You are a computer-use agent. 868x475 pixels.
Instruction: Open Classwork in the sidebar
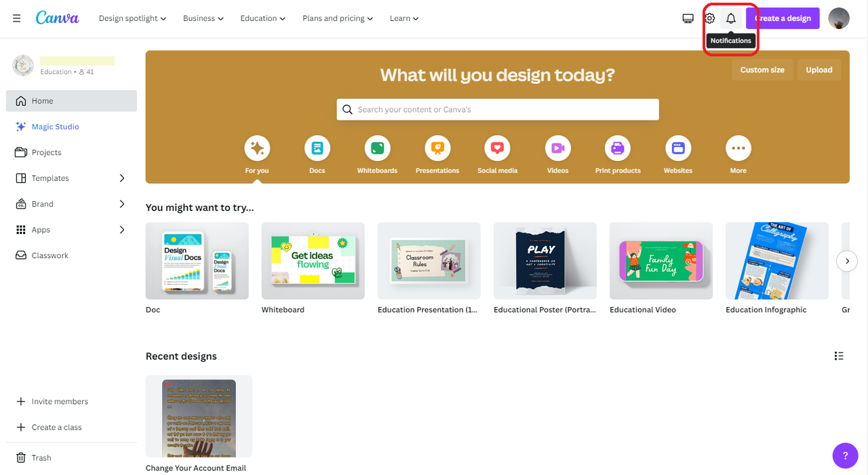[71, 255]
